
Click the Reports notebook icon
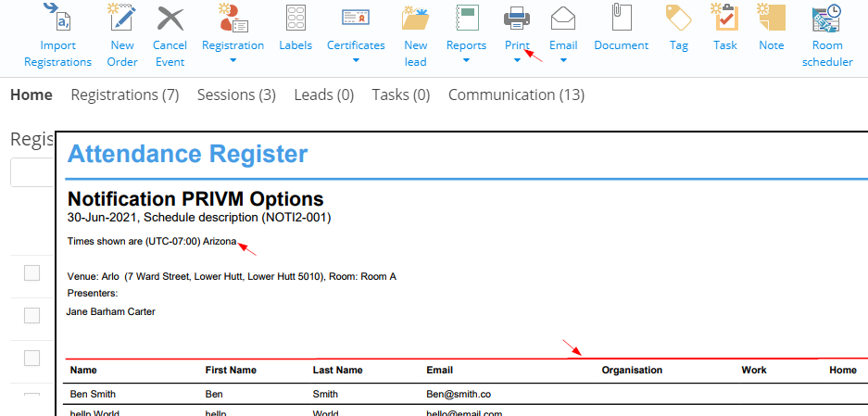pyautogui.click(x=466, y=18)
